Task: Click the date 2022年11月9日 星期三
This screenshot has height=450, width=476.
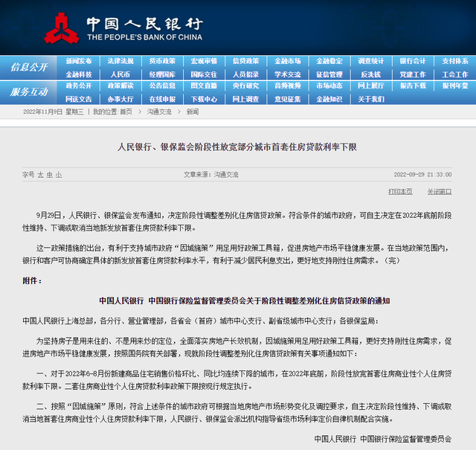Action: 53,112
